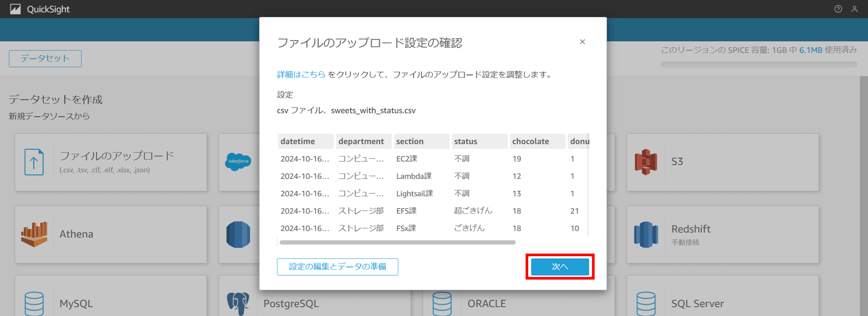
Task: Select the Athena data source icon
Action: point(34,234)
